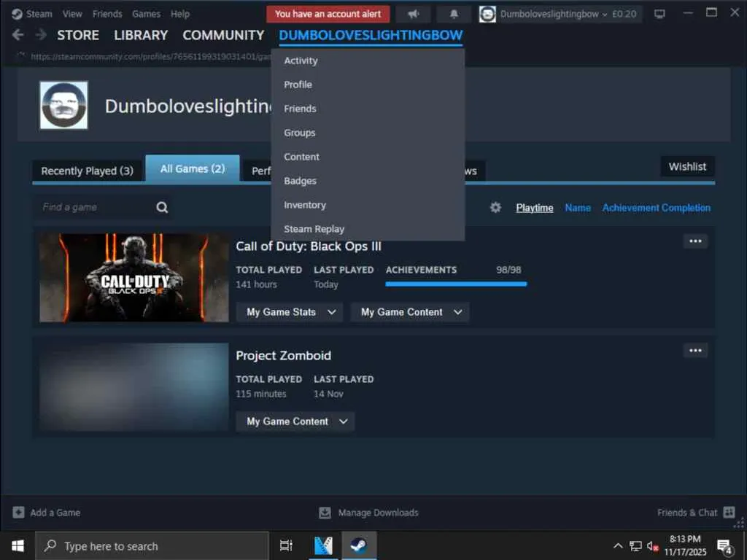The image size is (747, 560).
Task: Open the Windows Start menu
Action: [x=18, y=545]
